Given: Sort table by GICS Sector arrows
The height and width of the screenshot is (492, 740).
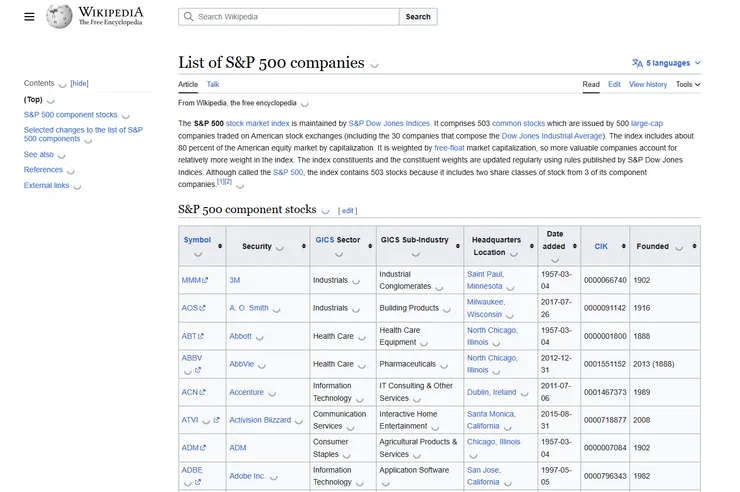Looking at the screenshot, I should (x=370, y=246).
